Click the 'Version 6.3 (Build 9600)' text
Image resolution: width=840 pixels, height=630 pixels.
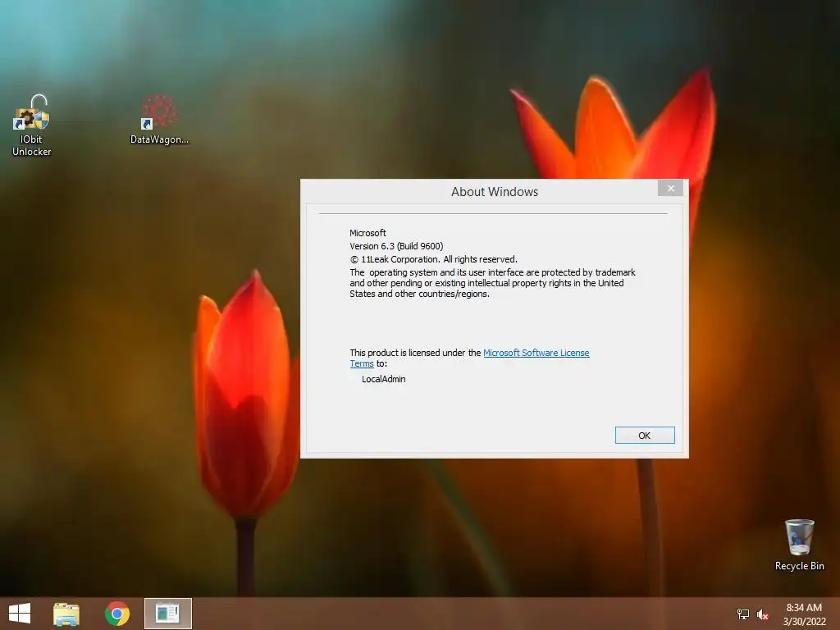click(x=396, y=246)
